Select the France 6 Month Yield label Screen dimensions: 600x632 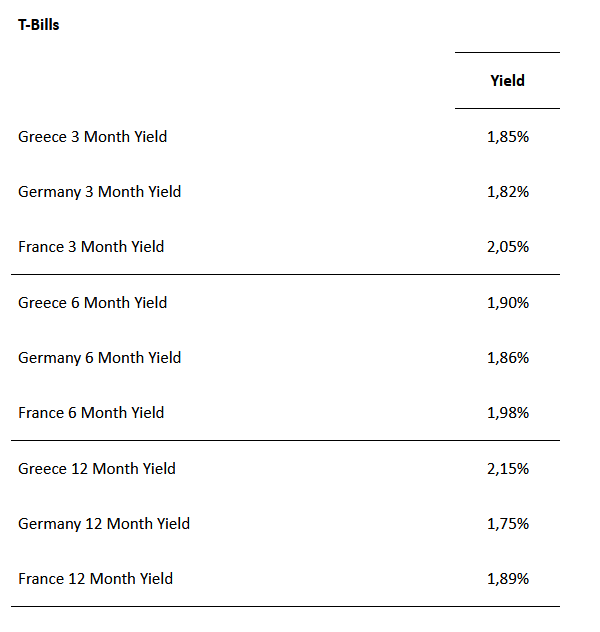(x=91, y=413)
